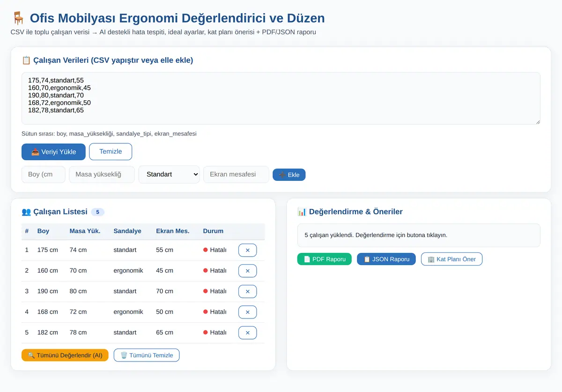Remove employee row 1 with 175 cm
This screenshot has width=562, height=392.
pyautogui.click(x=248, y=250)
